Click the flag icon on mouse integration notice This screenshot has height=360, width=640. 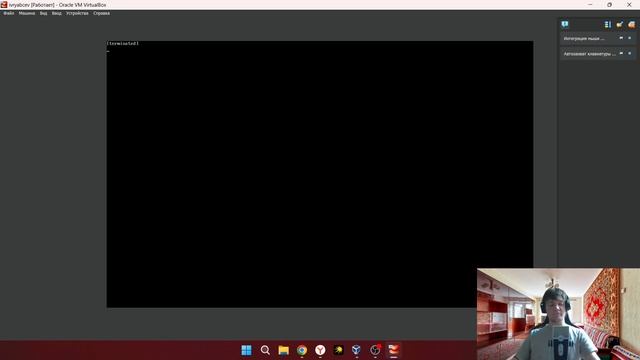click(x=621, y=38)
